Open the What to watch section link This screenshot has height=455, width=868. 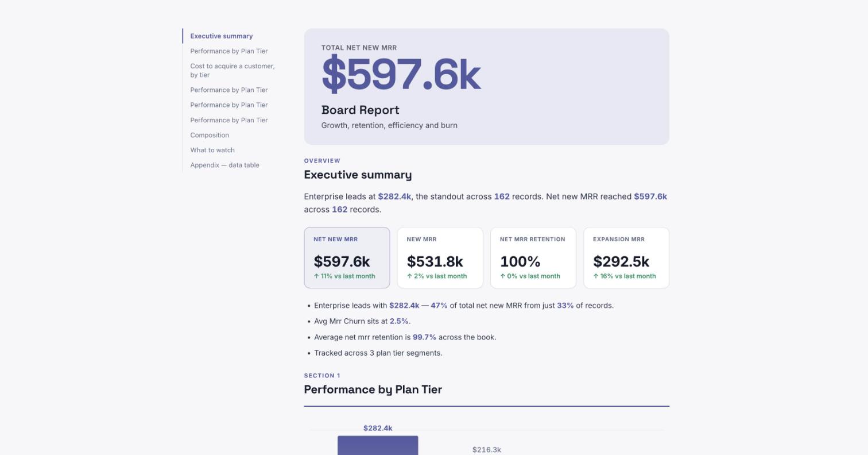212,151
